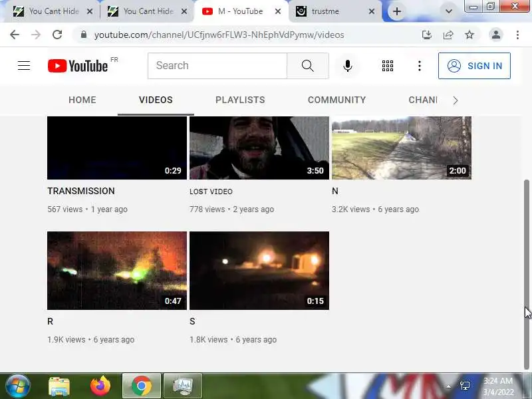Open the COMMUNITY tab

336,100
